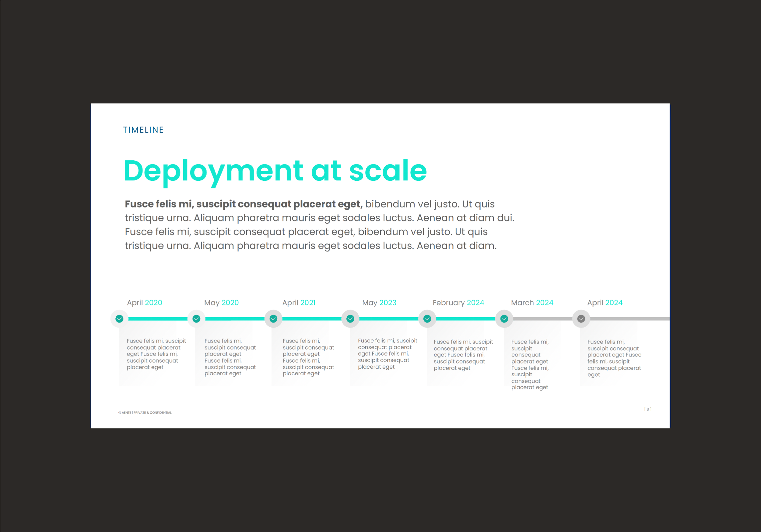Viewport: 761px width, 532px height.
Task: Select the 'February 2024' date label
Action: (458, 302)
